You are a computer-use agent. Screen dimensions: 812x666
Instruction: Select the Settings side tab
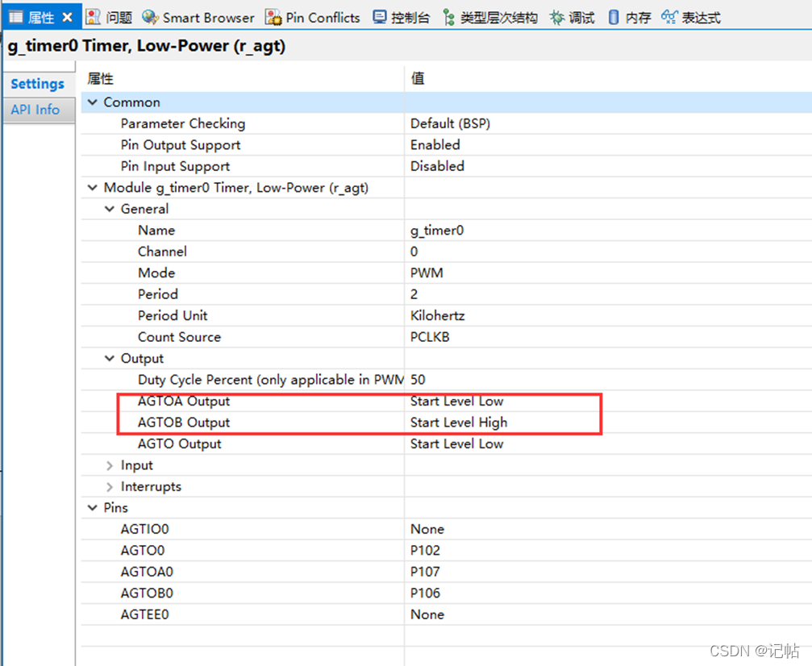pyautogui.click(x=37, y=84)
